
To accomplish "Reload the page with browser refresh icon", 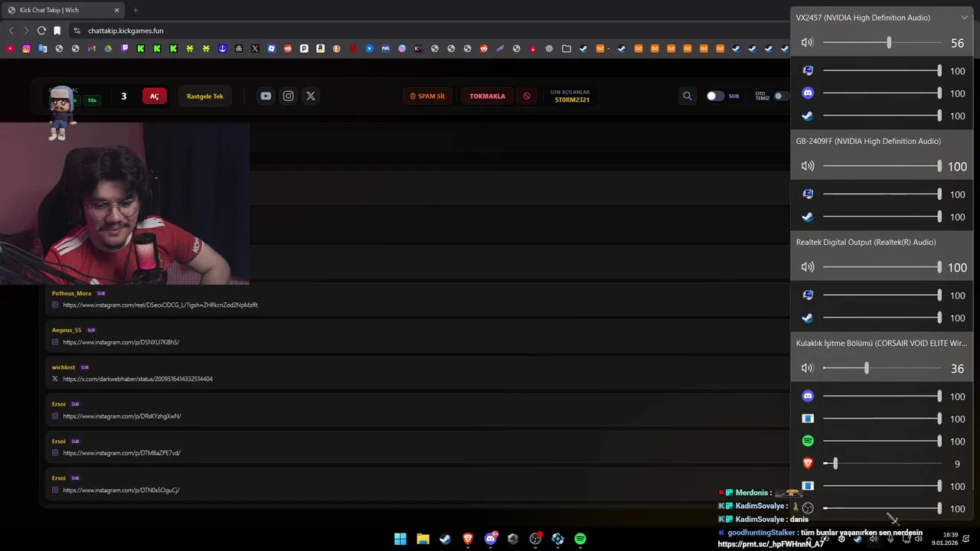I will [x=41, y=31].
